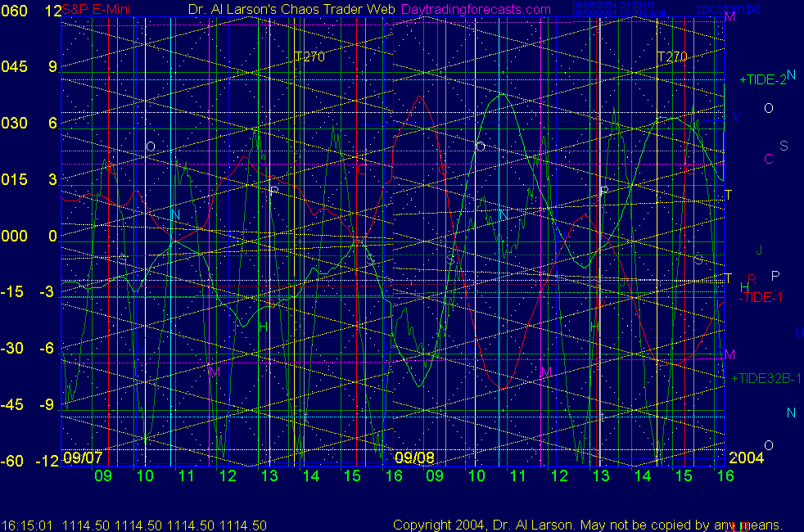Click the "-6" inner scale label

[47, 349]
